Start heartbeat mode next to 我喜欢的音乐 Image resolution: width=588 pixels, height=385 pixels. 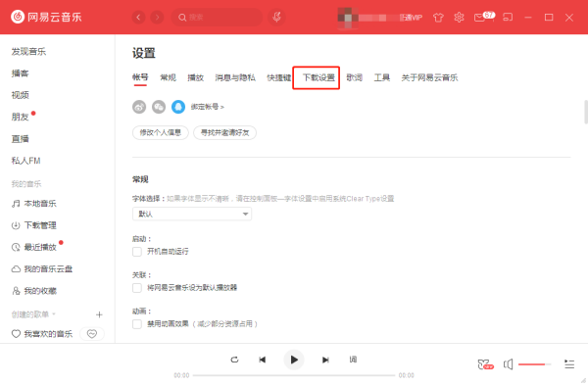click(92, 334)
